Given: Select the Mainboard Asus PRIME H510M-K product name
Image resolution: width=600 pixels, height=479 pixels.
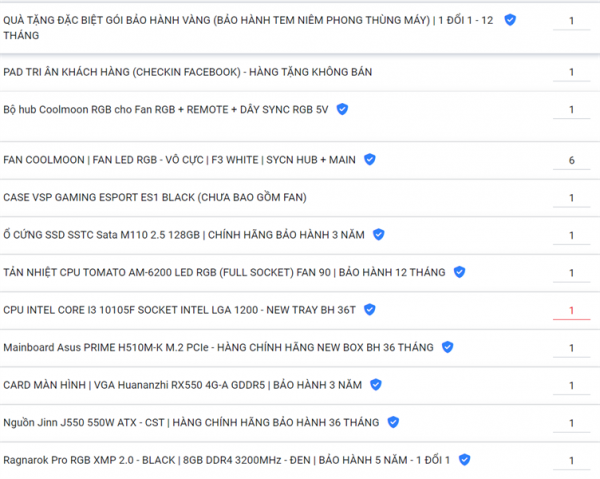Looking at the screenshot, I should pyautogui.click(x=218, y=347).
